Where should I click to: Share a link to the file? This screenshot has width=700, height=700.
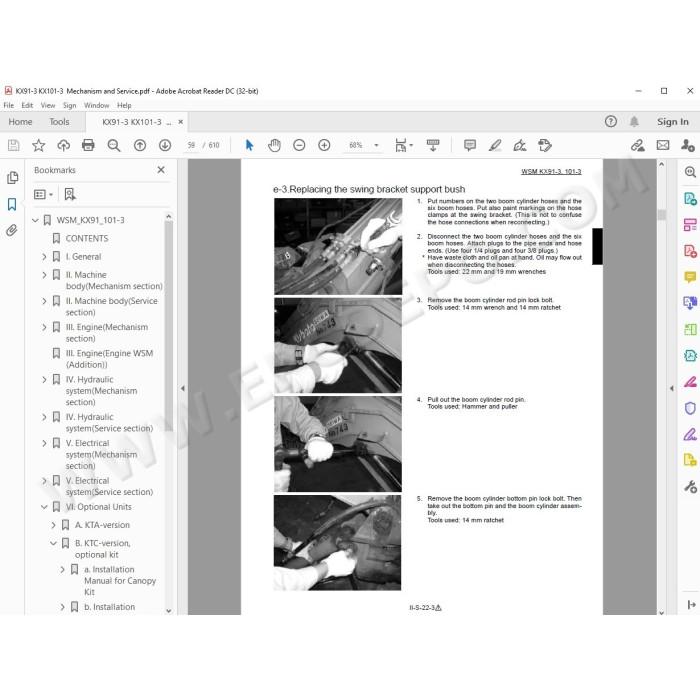point(638,145)
